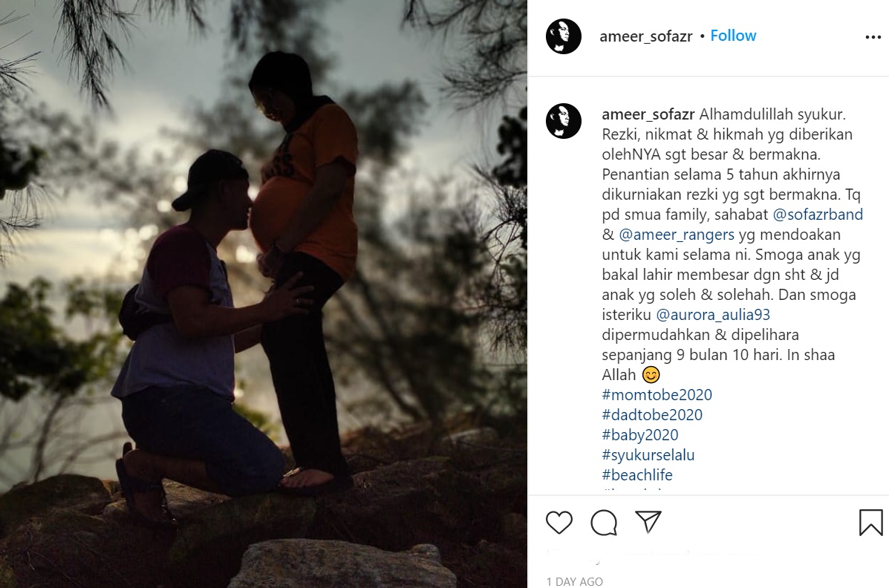Click the avatar beside the caption
The image size is (889, 588).
pyautogui.click(x=564, y=121)
